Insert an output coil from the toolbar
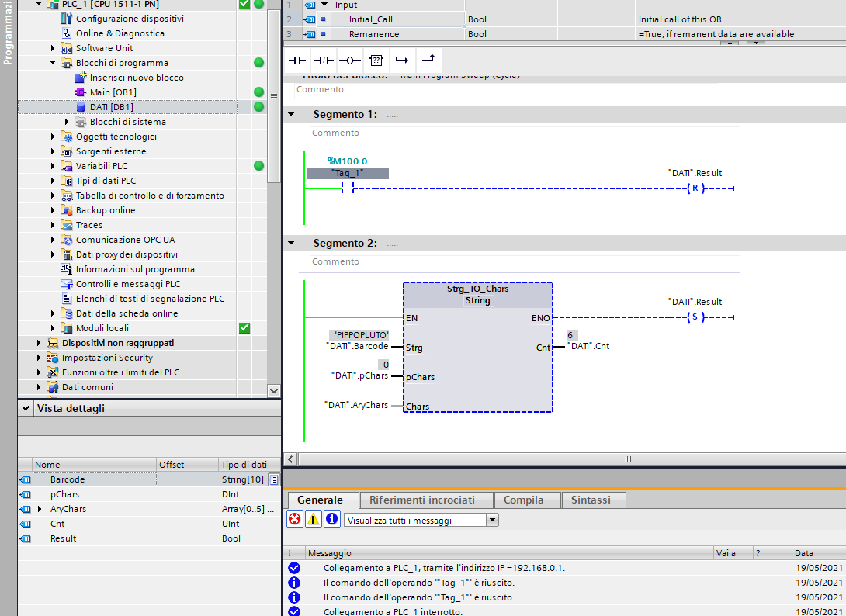This screenshot has width=846, height=616. (x=349, y=61)
